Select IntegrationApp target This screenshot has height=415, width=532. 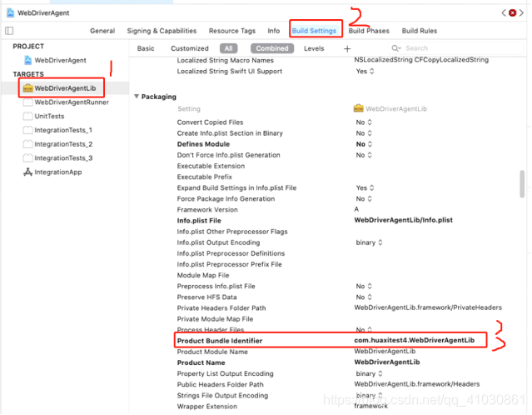58,172
